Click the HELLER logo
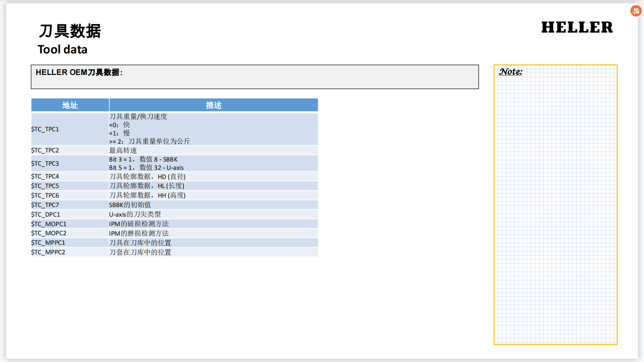 click(577, 27)
